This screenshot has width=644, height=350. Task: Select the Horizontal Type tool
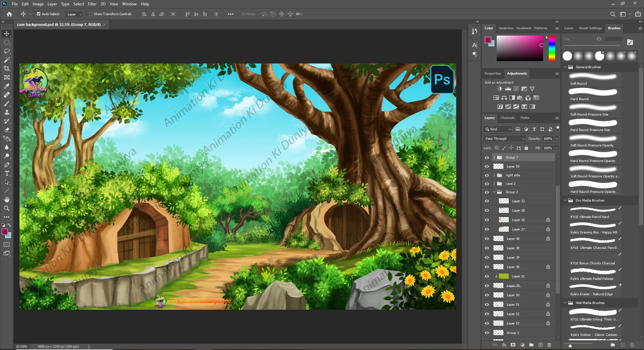coord(7,174)
